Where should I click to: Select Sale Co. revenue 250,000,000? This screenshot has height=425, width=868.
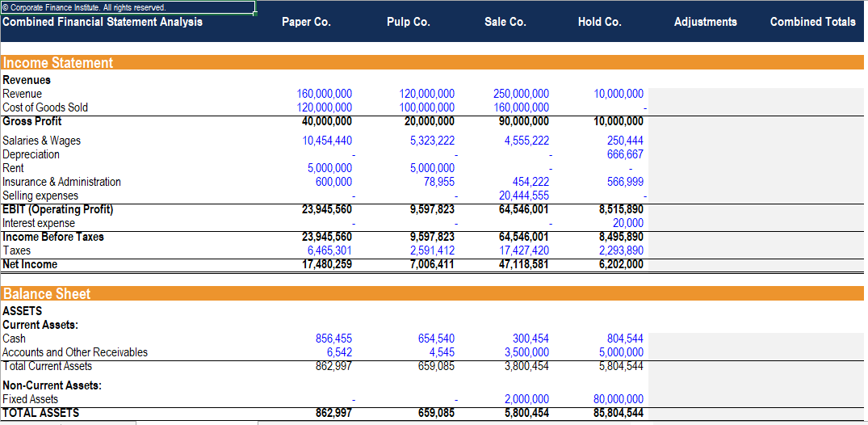(522, 94)
